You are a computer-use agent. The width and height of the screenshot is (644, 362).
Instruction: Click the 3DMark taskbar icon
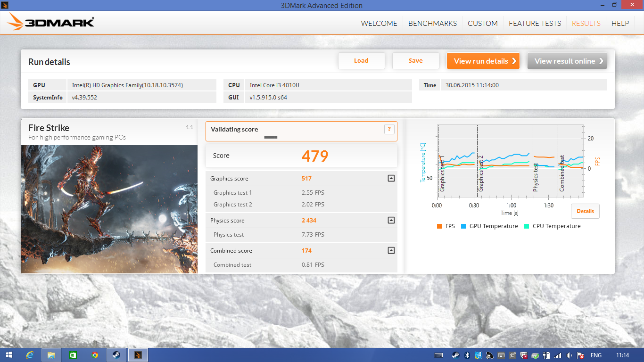coord(138,355)
